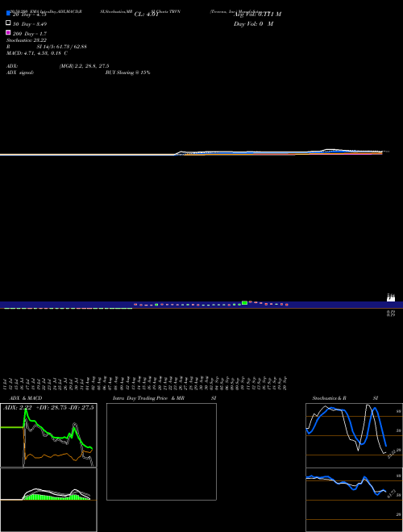Click the 'BUY Slowing @ 15%' signal text

coord(127,73)
